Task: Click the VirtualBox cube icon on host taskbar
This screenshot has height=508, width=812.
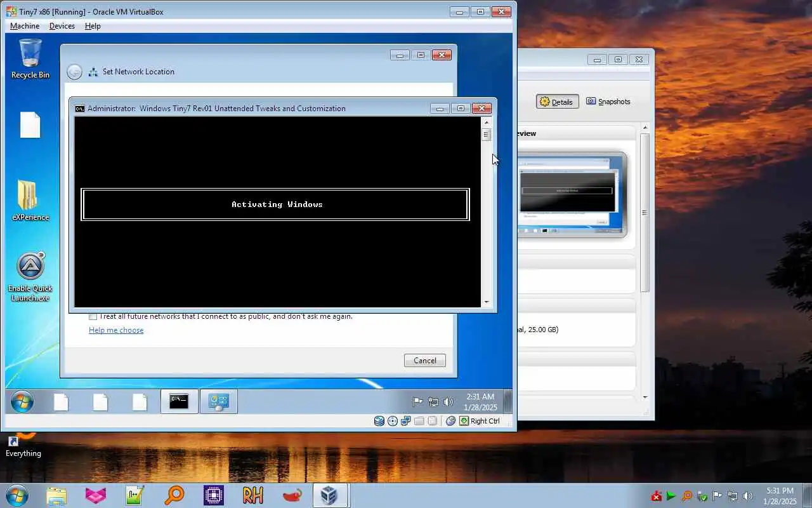Action: tap(329, 495)
